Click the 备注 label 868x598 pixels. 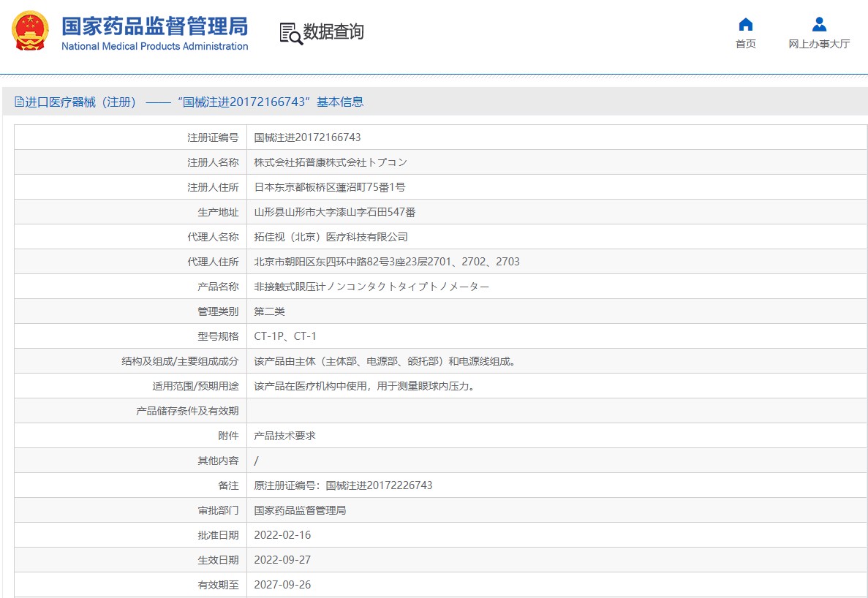tap(229, 485)
